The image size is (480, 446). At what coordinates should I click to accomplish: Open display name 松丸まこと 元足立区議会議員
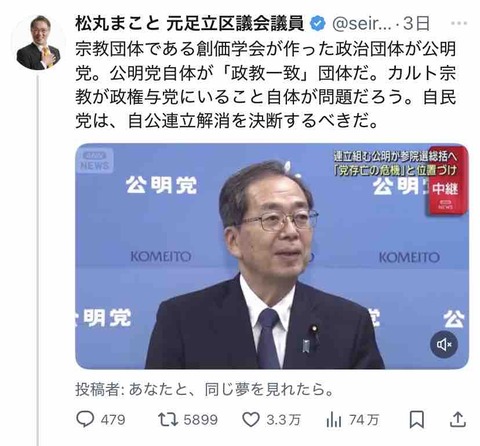tap(190, 24)
